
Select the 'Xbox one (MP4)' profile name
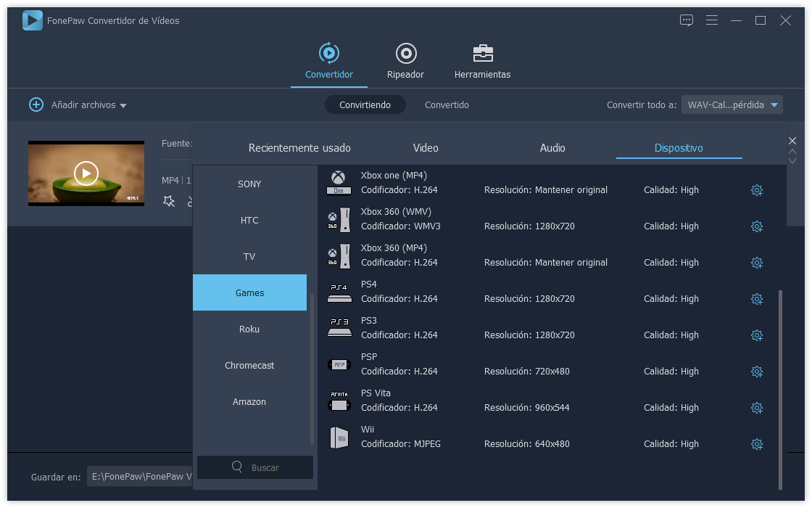coord(394,175)
